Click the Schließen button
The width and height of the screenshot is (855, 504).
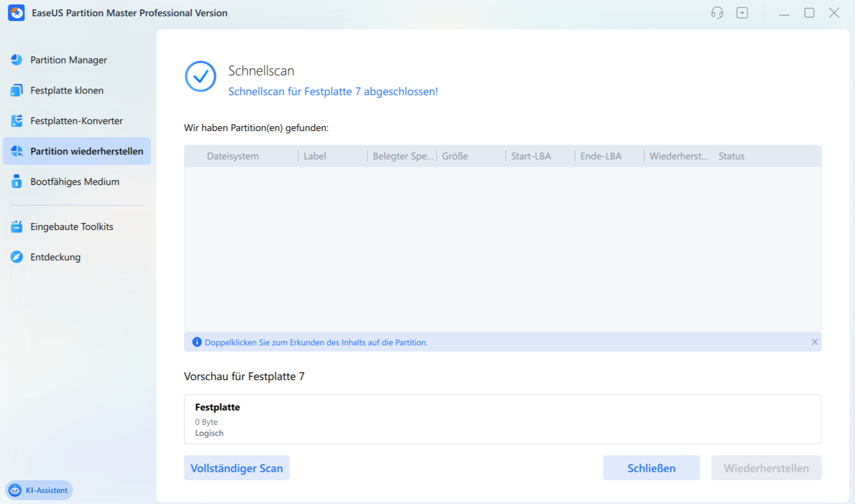click(651, 468)
